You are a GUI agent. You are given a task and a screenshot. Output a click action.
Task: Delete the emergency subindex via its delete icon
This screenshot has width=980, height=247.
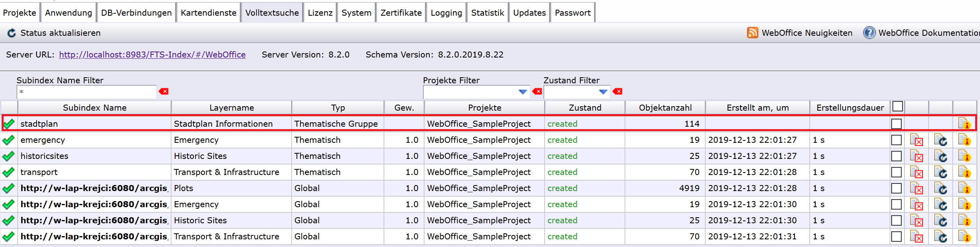(x=917, y=140)
